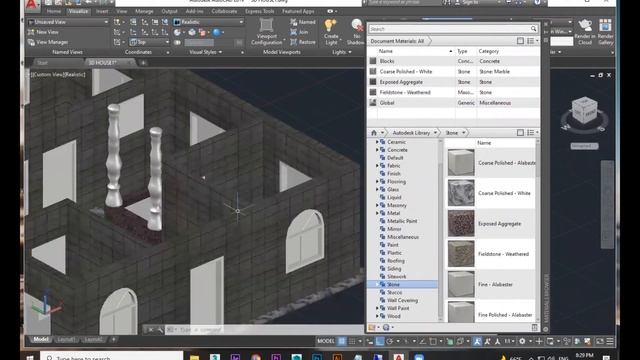Open the Collaborate ribbon tab

224,11
